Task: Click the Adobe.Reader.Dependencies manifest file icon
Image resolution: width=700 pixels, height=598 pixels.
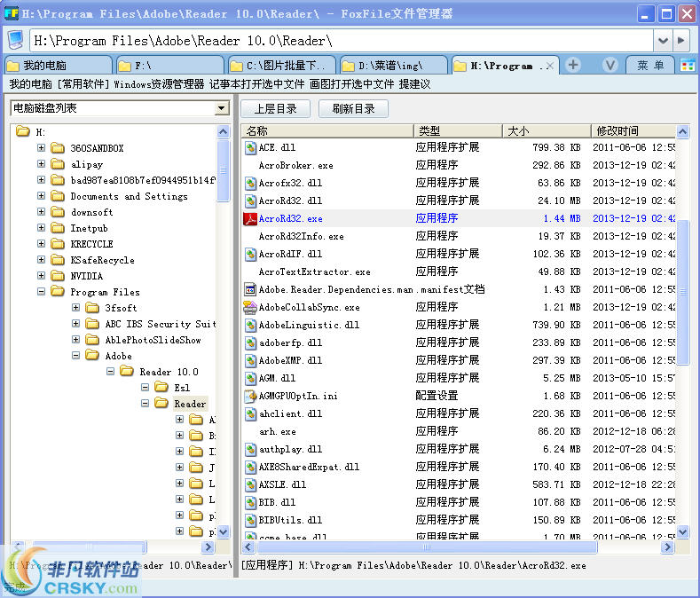Action: pyautogui.click(x=250, y=289)
